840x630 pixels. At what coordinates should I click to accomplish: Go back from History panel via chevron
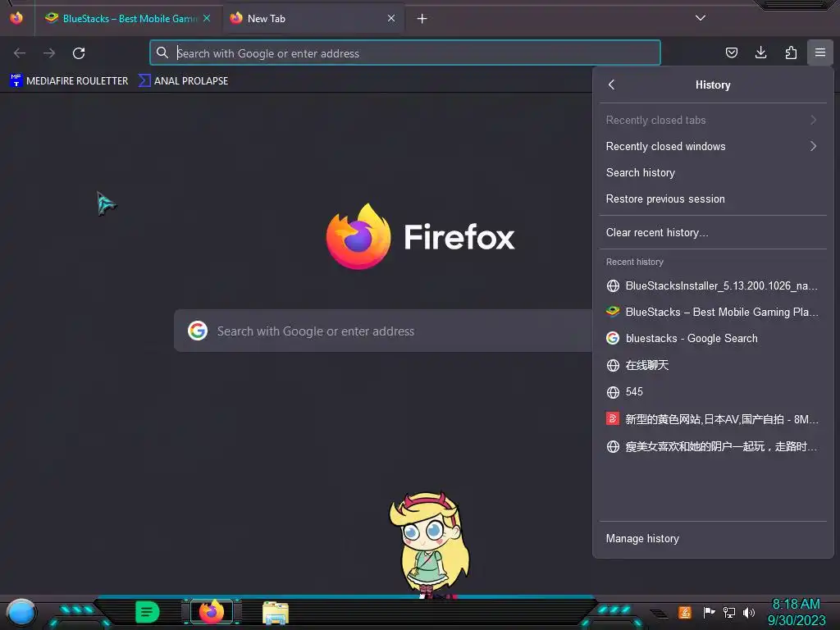tap(612, 84)
